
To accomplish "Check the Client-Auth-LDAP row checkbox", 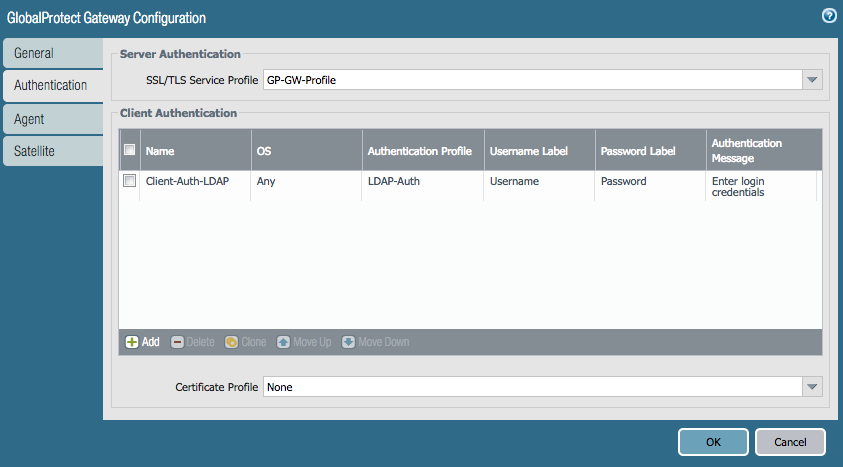I will [x=129, y=182].
